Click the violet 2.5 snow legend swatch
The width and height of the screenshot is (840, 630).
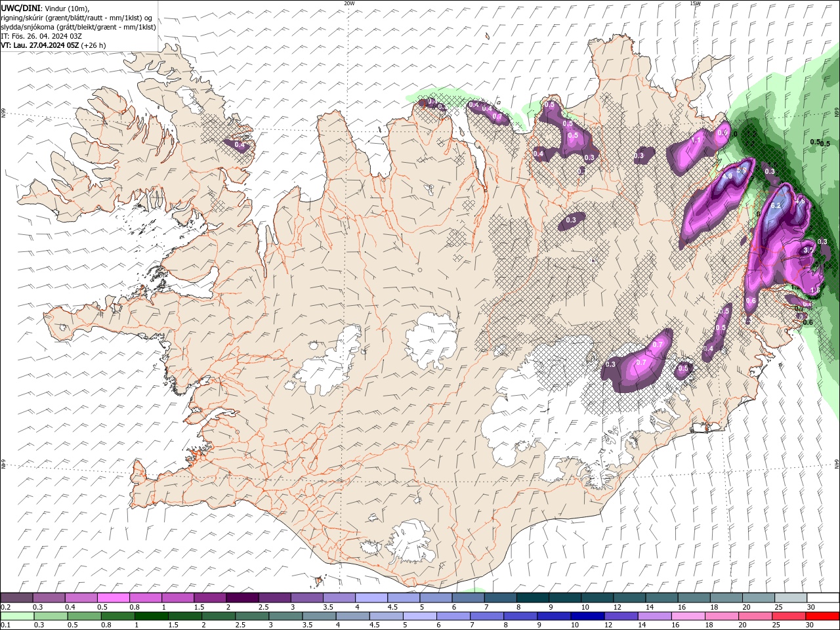coord(274,598)
